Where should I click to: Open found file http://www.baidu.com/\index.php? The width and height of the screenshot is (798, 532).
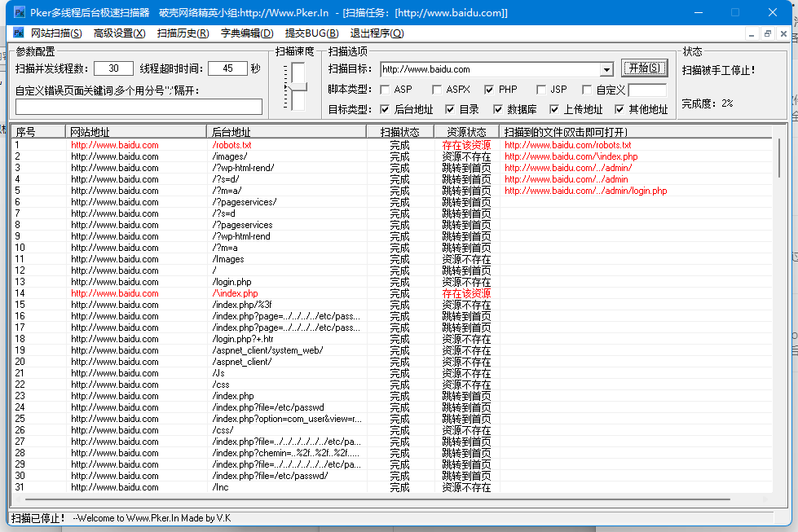(571, 156)
